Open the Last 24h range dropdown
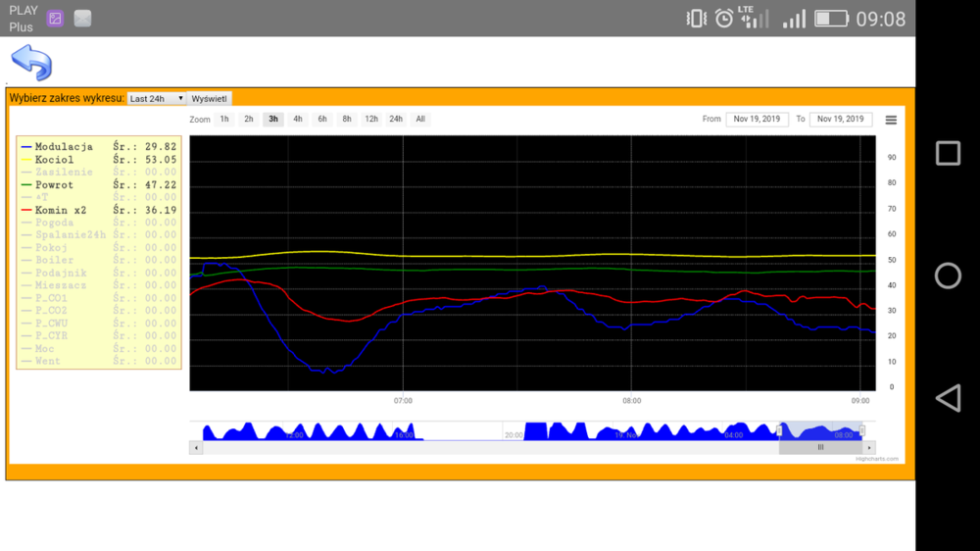Image resolution: width=980 pixels, height=551 pixels. pos(157,99)
